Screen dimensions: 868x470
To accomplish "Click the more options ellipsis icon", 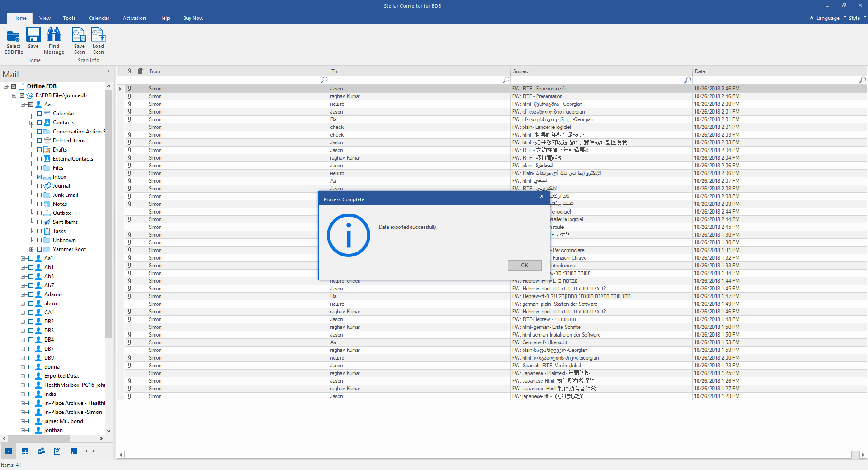I will pyautogui.click(x=90, y=451).
